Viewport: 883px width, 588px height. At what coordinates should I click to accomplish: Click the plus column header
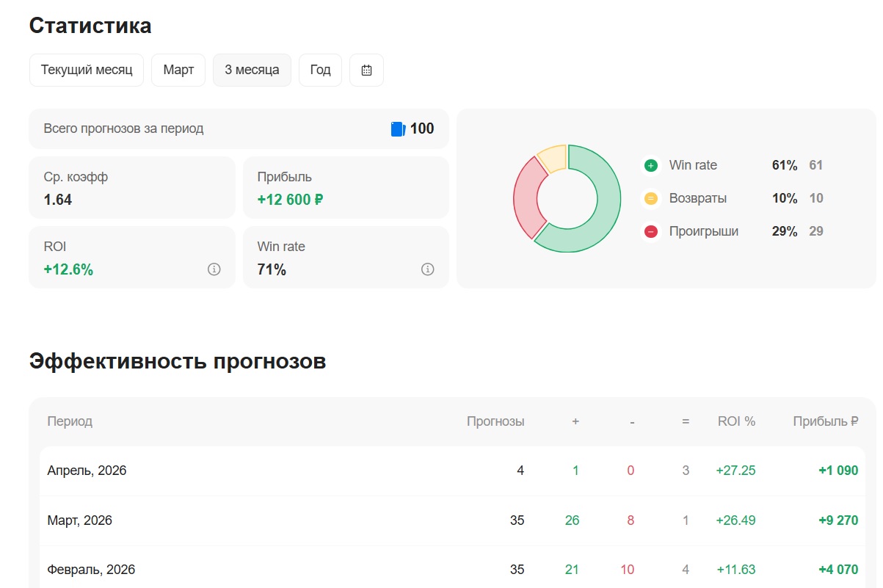575,421
